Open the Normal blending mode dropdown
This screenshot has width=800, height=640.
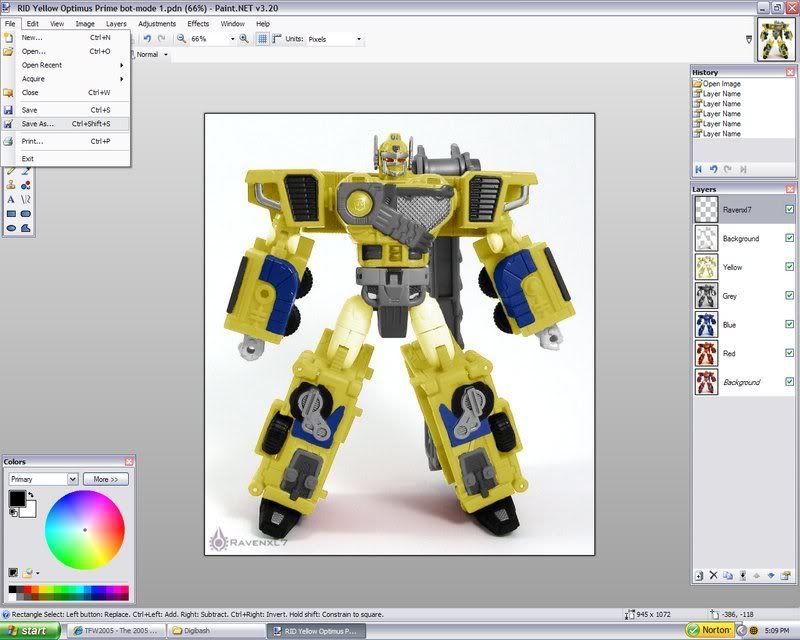pyautogui.click(x=166, y=55)
